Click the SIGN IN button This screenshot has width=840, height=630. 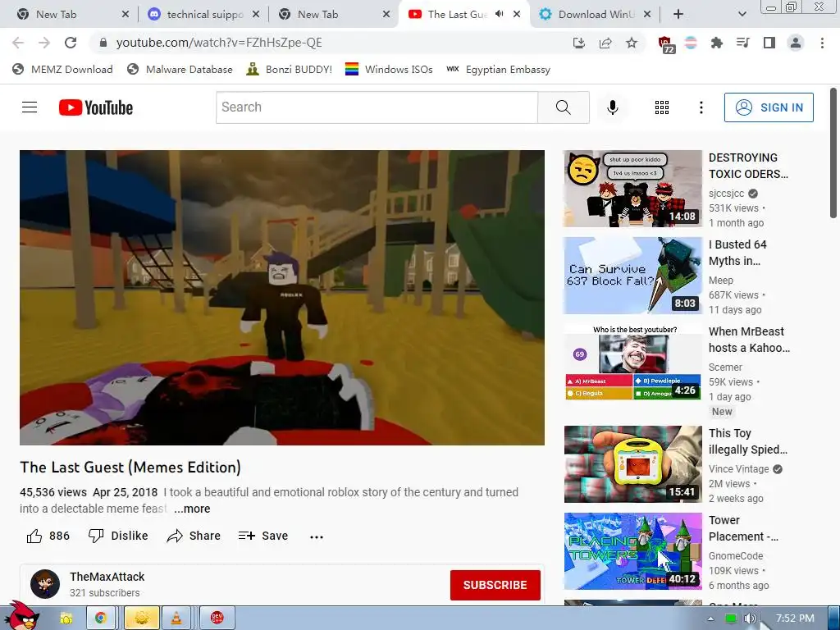(769, 107)
